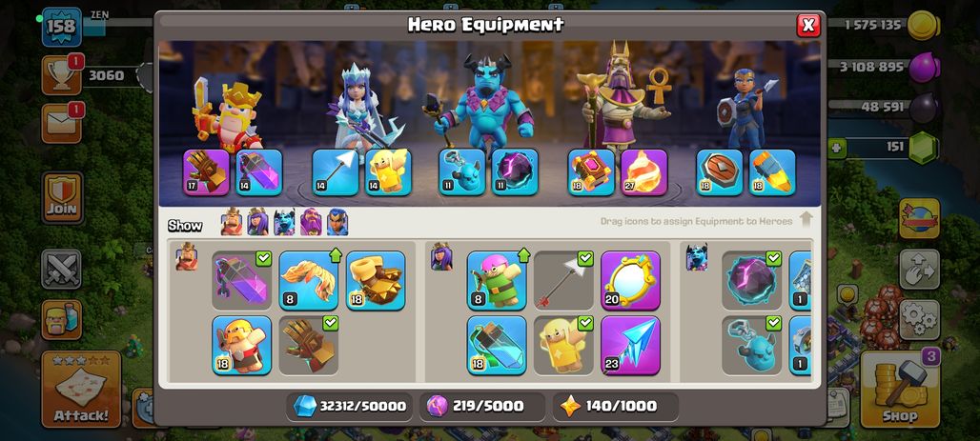Select the level 18 golden boots equipment
980x441 pixels.
(376, 280)
